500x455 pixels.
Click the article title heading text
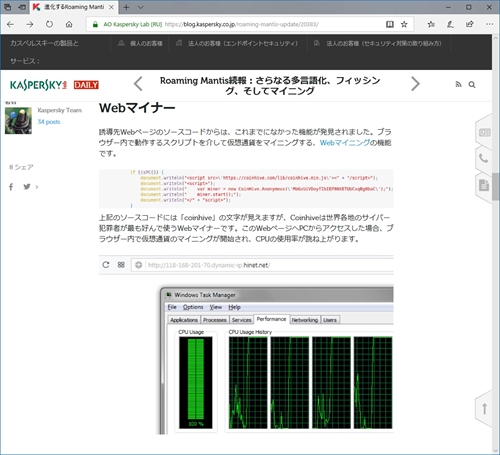coord(270,85)
